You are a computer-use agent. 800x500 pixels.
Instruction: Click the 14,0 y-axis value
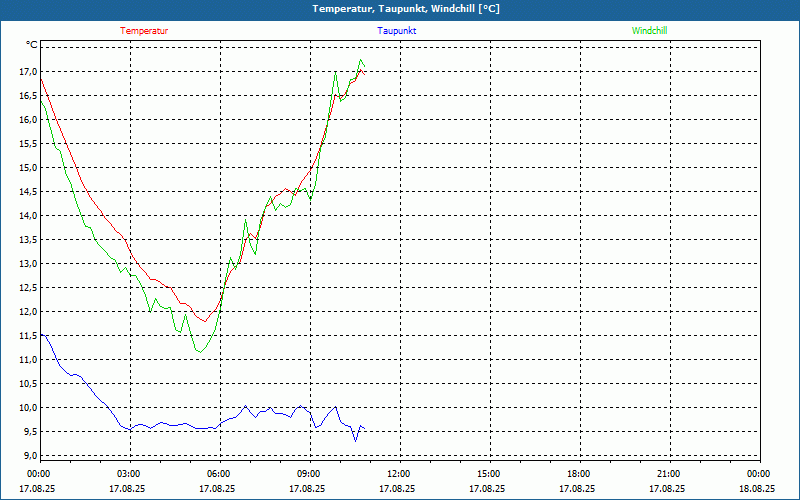pos(28,215)
